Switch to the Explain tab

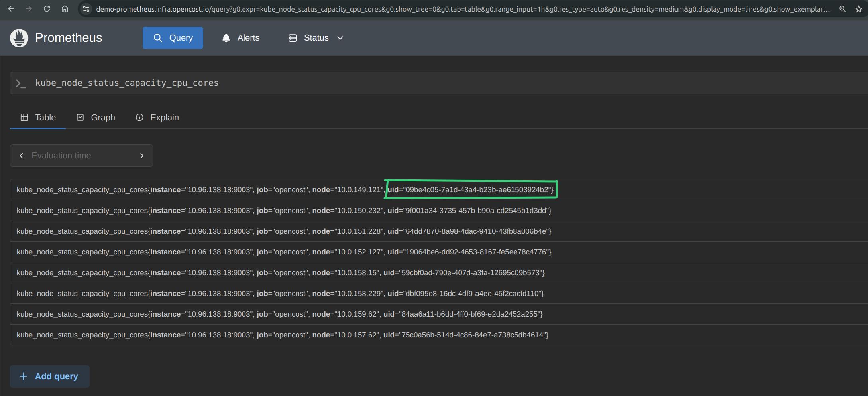click(x=165, y=117)
